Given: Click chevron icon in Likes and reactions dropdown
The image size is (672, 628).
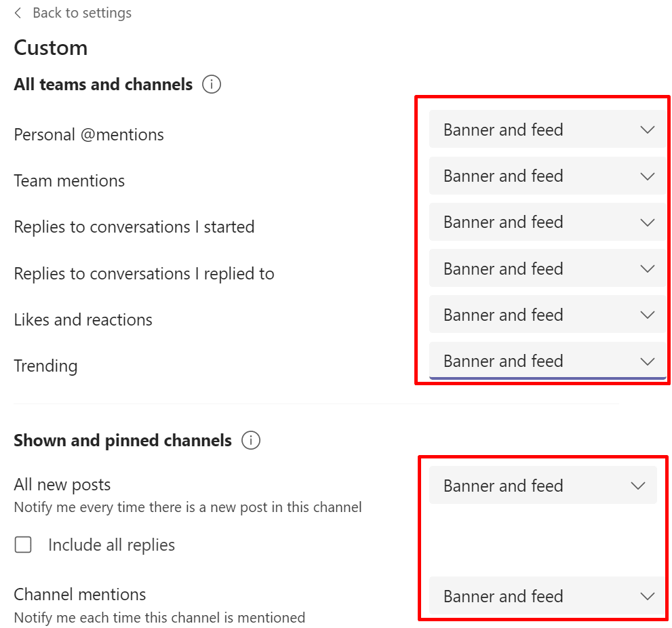Looking at the screenshot, I should (647, 315).
